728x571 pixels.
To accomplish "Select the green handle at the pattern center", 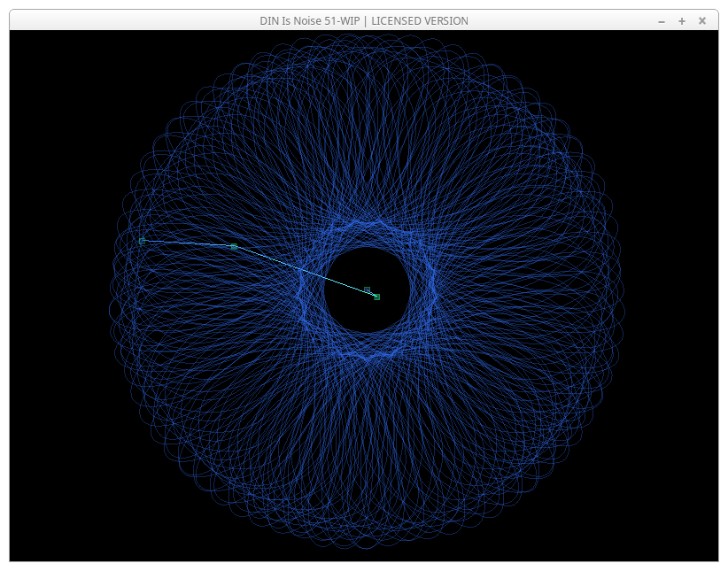I will tap(376, 297).
